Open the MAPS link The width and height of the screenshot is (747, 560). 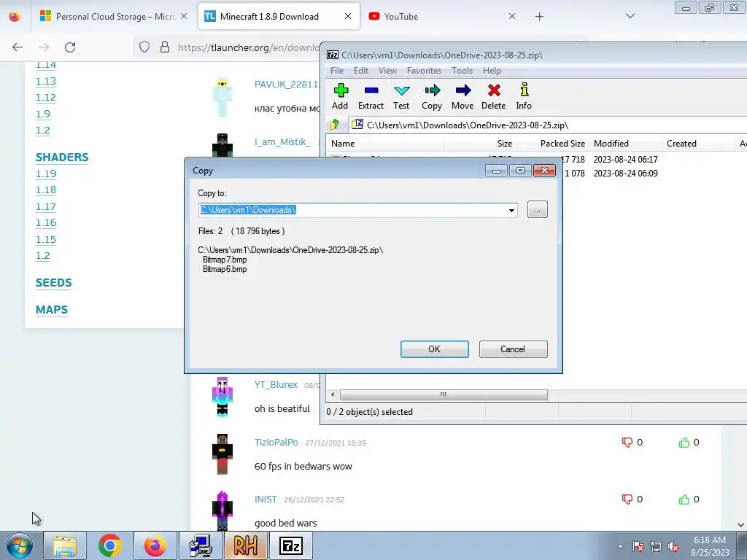pos(52,309)
